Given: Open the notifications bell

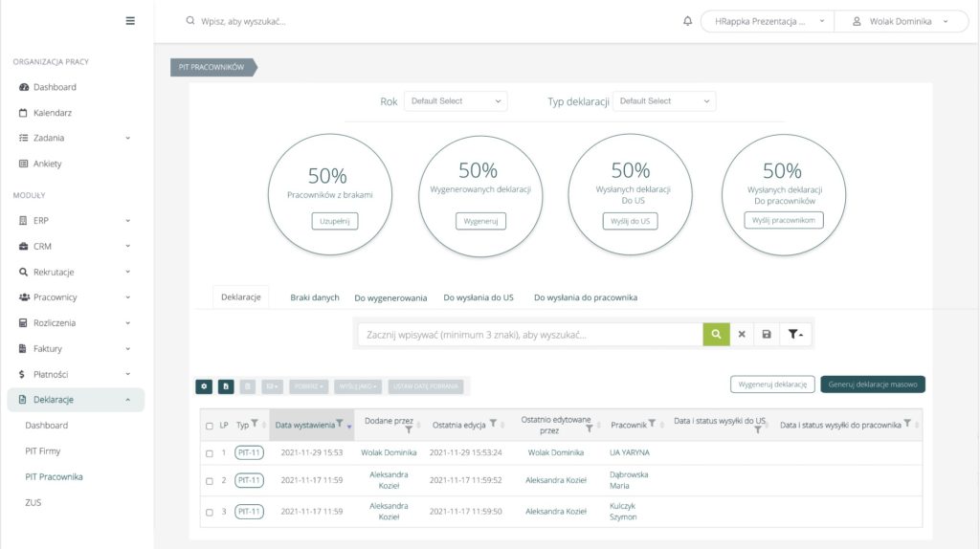Looking at the screenshot, I should (687, 21).
